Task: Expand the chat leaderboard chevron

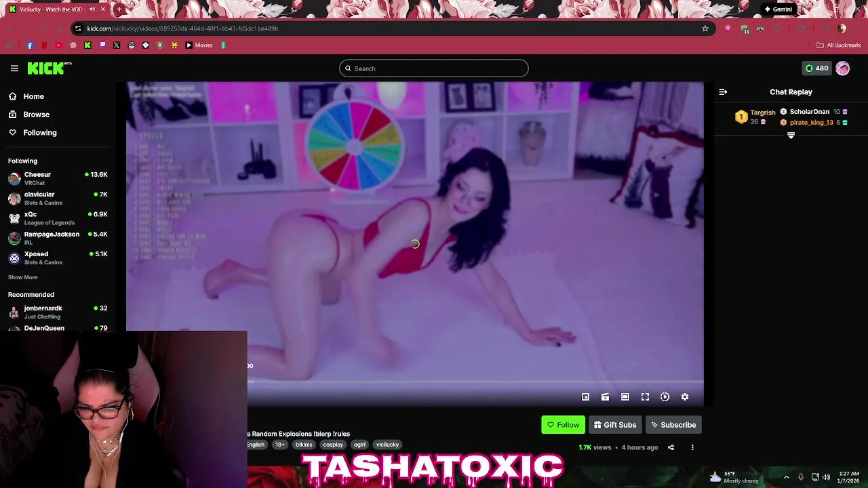Action: coord(791,136)
